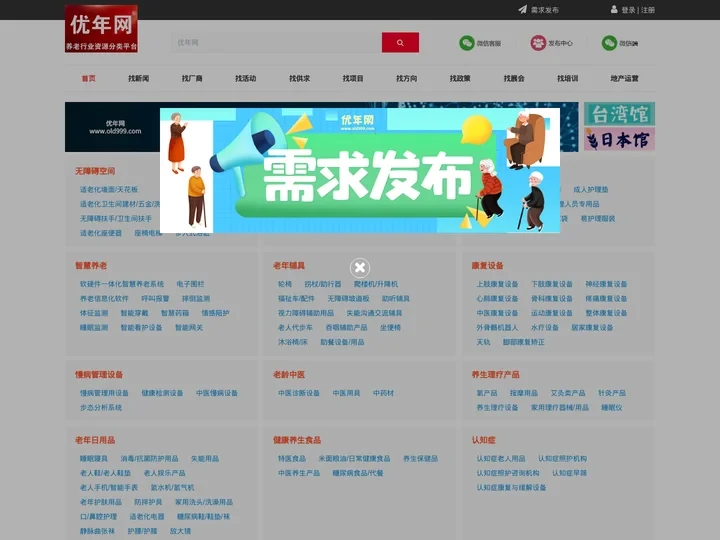The width and height of the screenshot is (720, 540).
Task: Open the 找培训 navigation item
Action: point(568,79)
